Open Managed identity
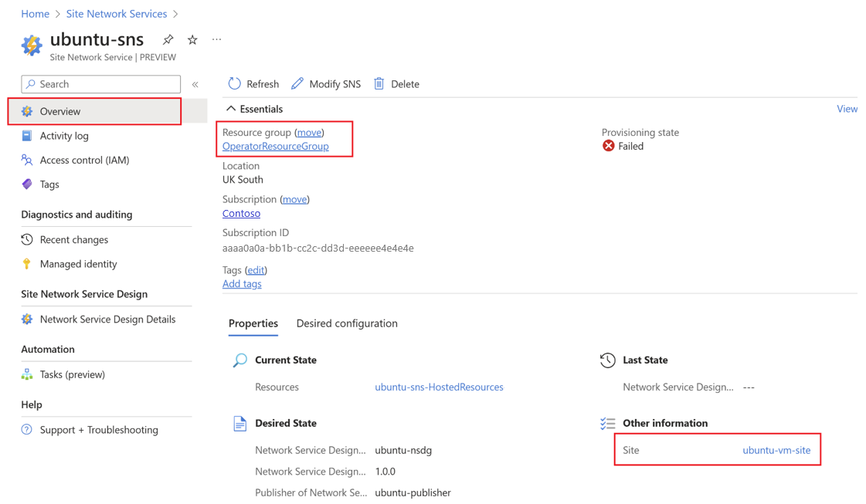This screenshot has width=866, height=504. [79, 264]
